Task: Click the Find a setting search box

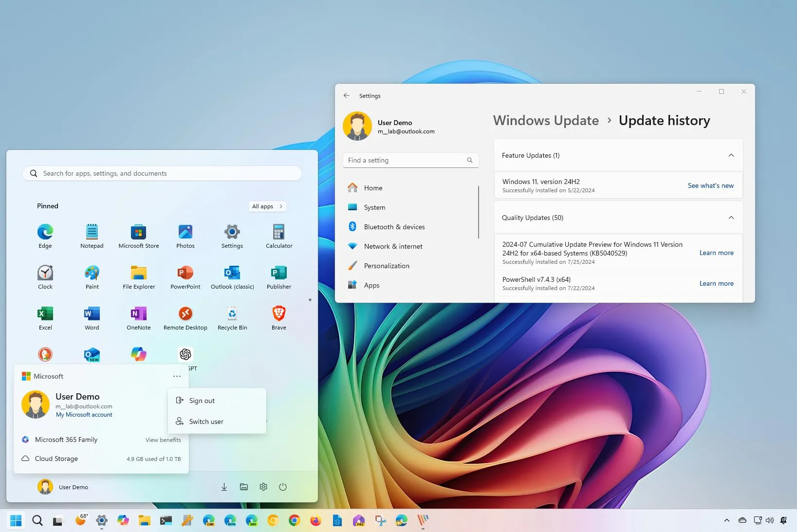Action: coord(410,160)
